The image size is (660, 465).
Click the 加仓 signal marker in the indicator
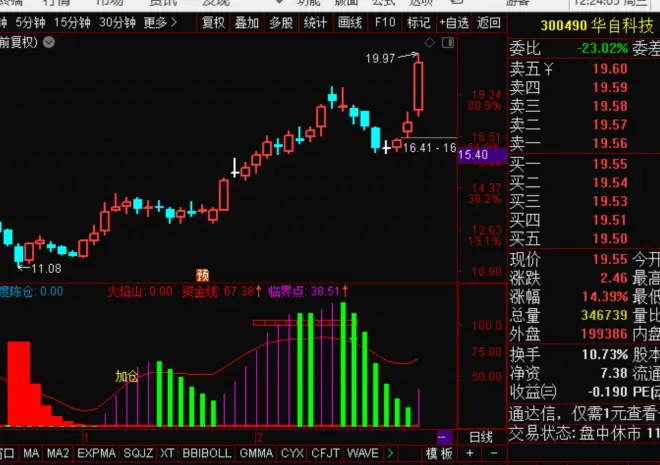point(126,377)
